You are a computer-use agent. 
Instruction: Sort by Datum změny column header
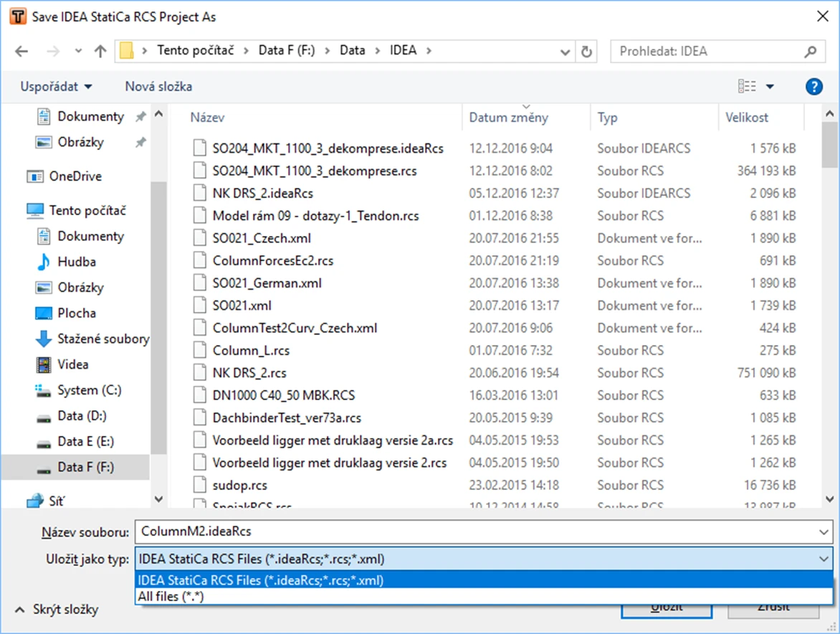click(508, 118)
